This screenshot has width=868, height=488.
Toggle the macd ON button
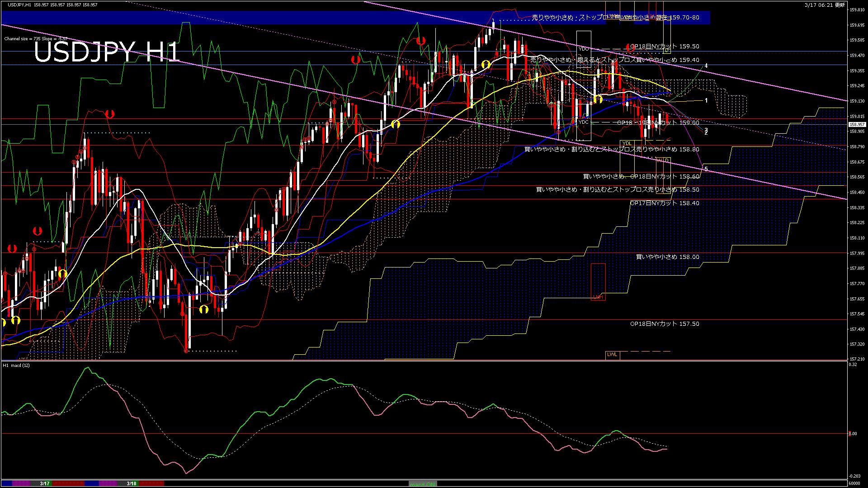(x=423, y=483)
